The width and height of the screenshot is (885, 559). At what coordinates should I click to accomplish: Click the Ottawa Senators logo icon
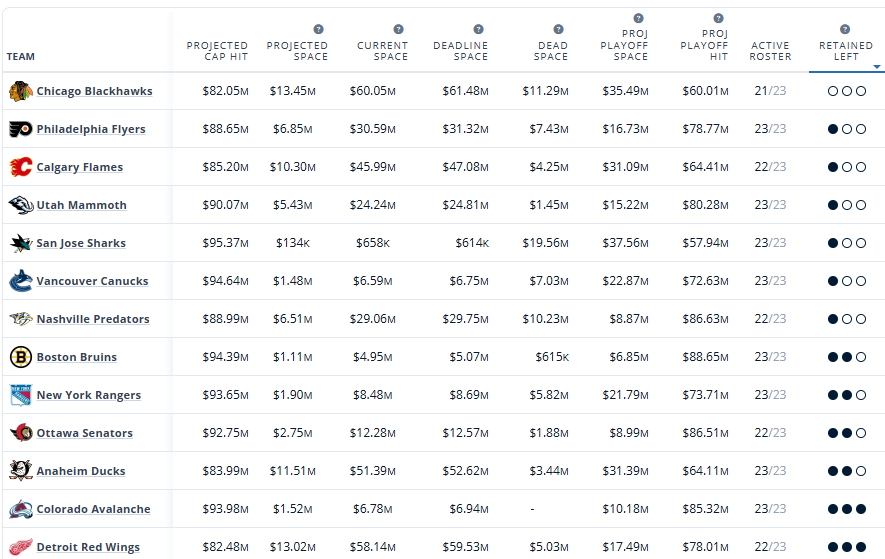(20, 434)
